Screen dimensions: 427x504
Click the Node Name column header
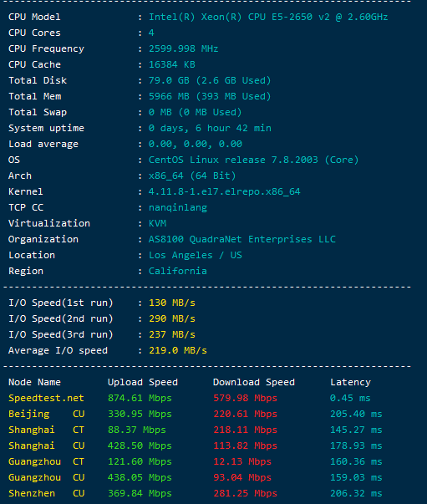click(34, 382)
